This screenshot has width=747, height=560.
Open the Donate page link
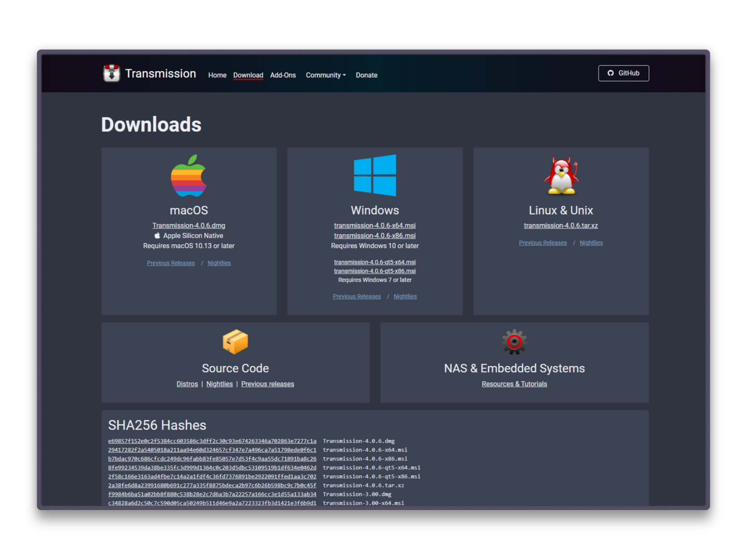(x=366, y=75)
